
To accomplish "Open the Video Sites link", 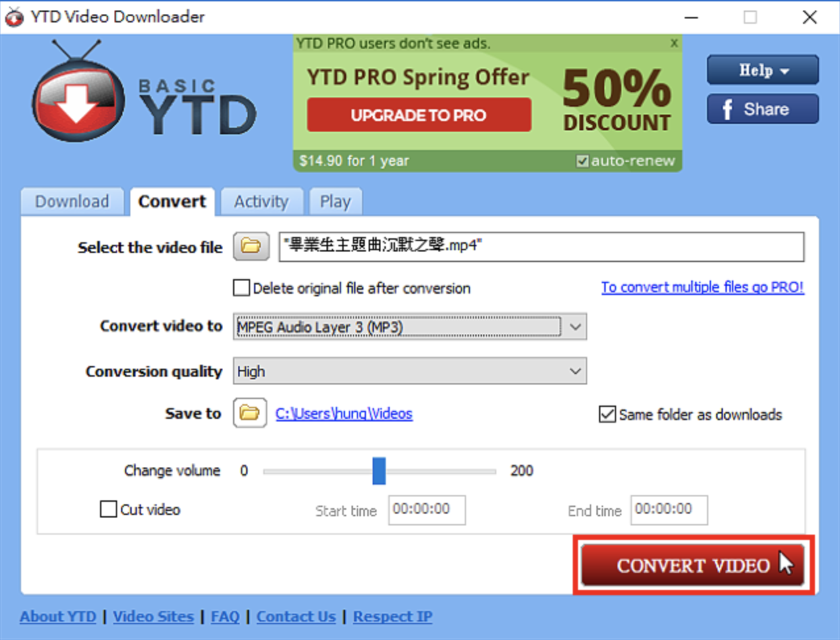I will pos(153,617).
